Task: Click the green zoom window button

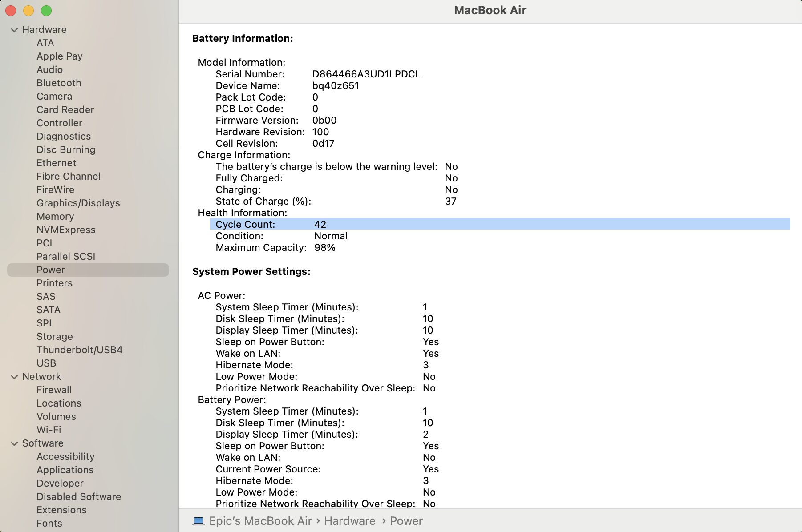Action: point(46,11)
